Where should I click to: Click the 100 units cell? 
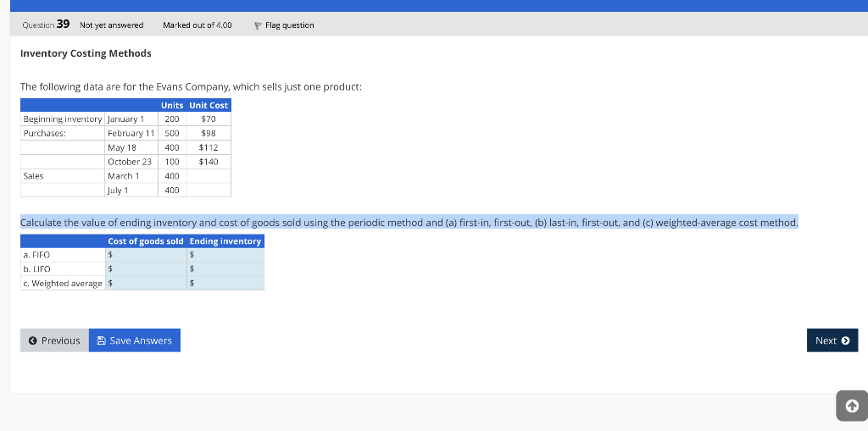tap(172, 162)
